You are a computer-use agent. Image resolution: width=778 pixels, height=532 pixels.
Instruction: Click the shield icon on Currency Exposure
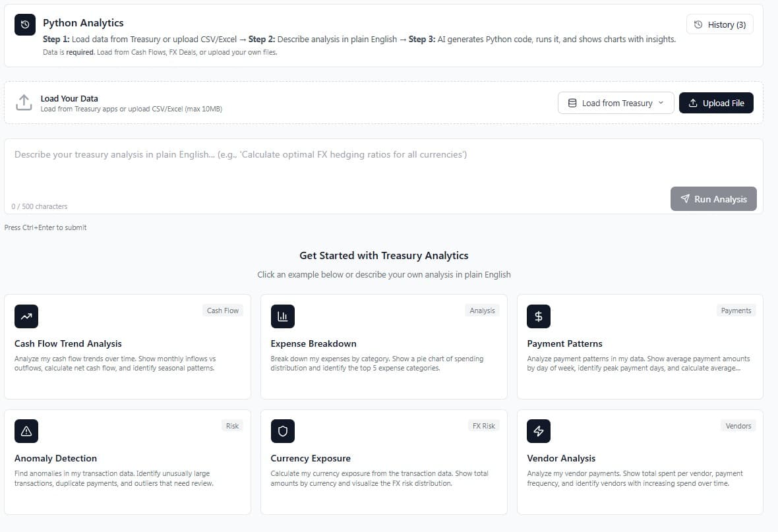click(x=282, y=431)
